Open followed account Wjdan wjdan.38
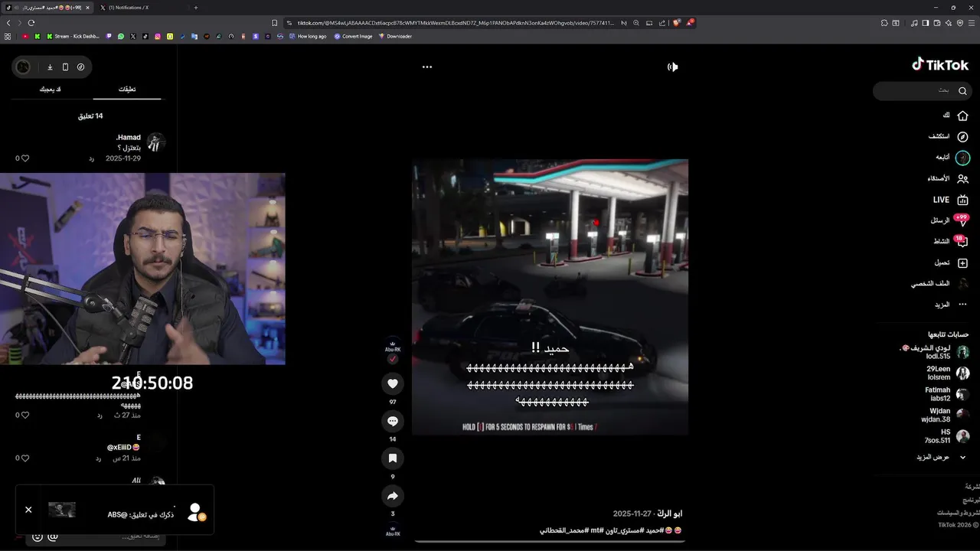980x551 pixels. tap(946, 415)
